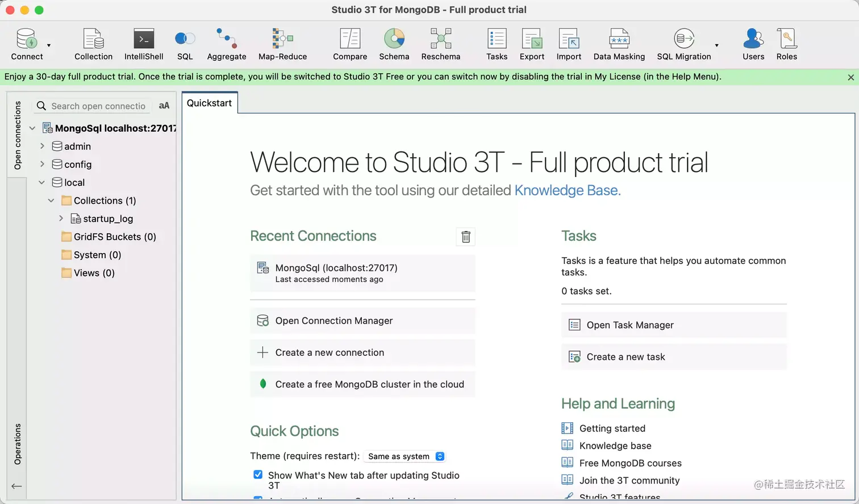
Task: Expand the config database
Action: point(42,164)
